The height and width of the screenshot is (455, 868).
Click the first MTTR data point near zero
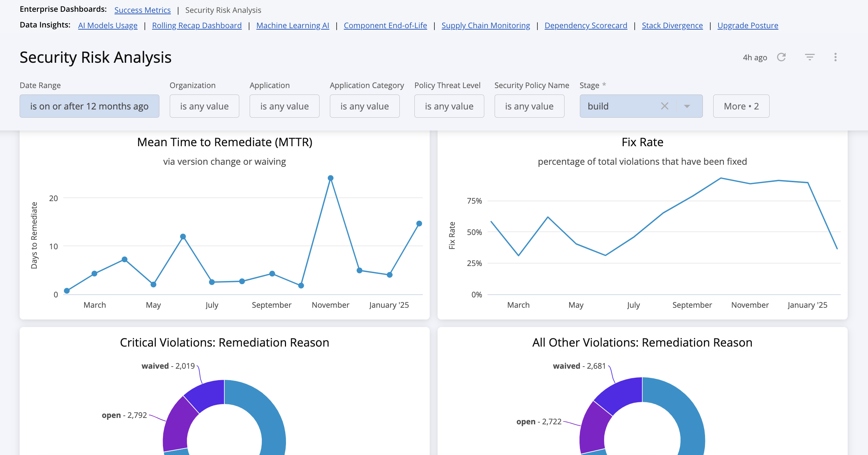67,291
